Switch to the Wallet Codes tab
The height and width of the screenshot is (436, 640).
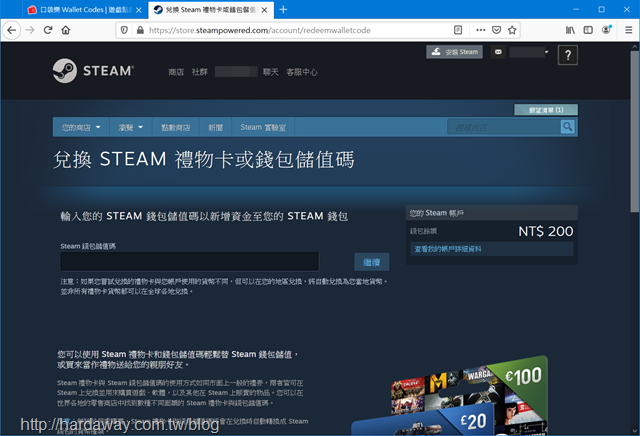[84, 10]
